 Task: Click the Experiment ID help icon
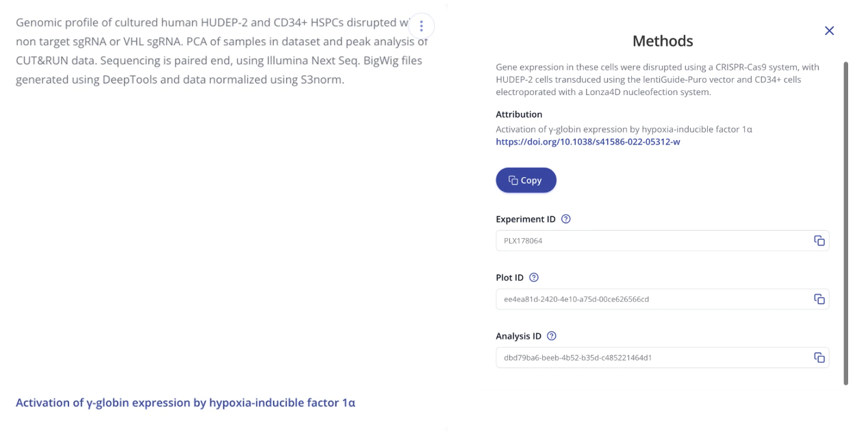pos(565,220)
